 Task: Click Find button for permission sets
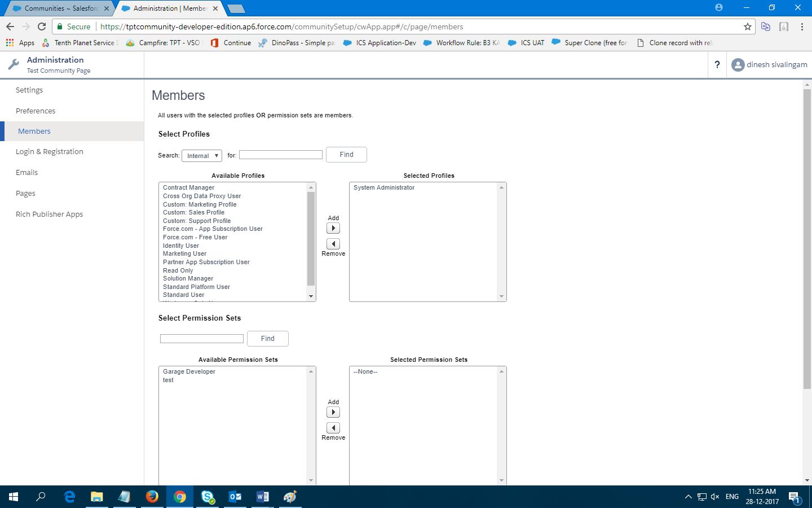[267, 339]
